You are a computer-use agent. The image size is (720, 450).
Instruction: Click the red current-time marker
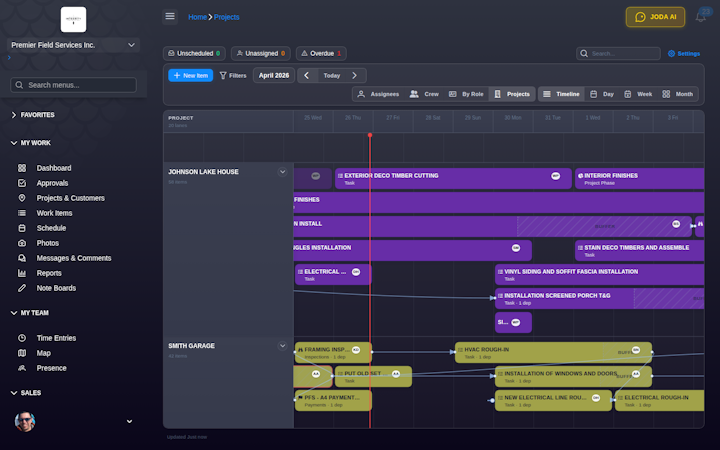370,135
